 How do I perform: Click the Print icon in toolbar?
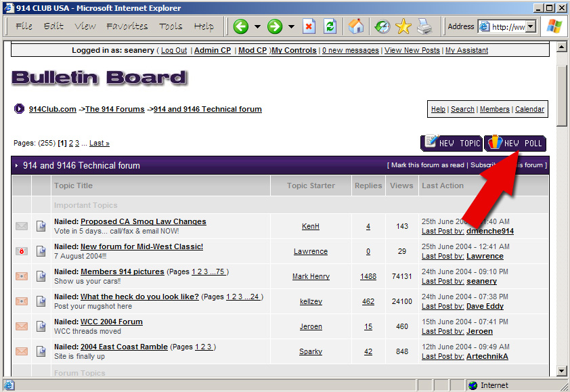(424, 26)
